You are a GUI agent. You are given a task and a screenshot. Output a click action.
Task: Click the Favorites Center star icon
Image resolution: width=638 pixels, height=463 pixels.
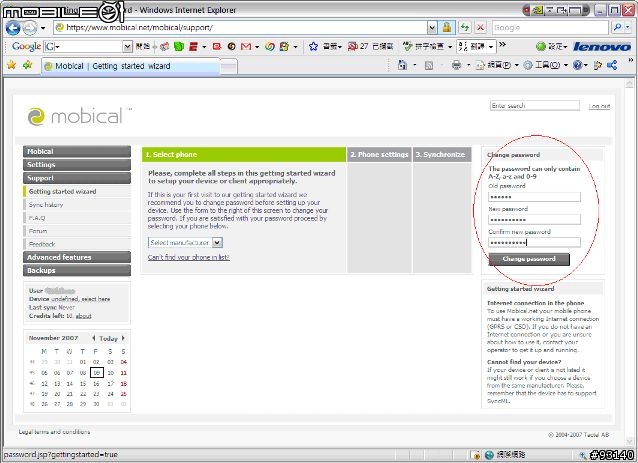[x=11, y=65]
